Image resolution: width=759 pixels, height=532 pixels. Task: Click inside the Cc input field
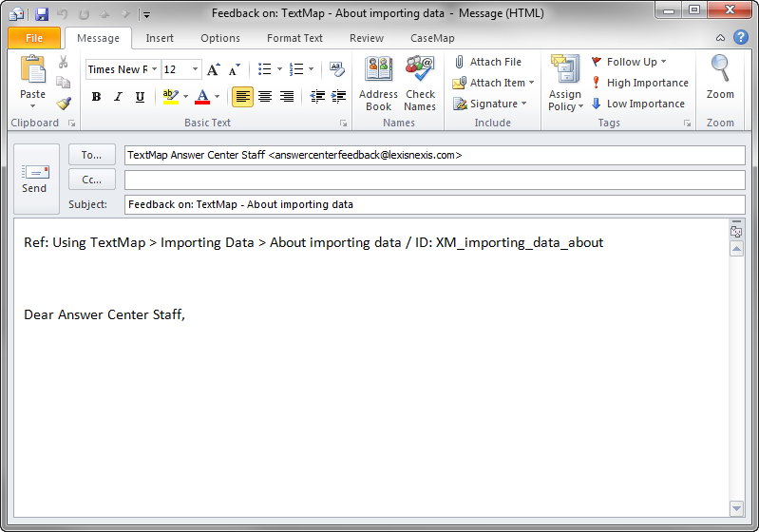pos(434,180)
